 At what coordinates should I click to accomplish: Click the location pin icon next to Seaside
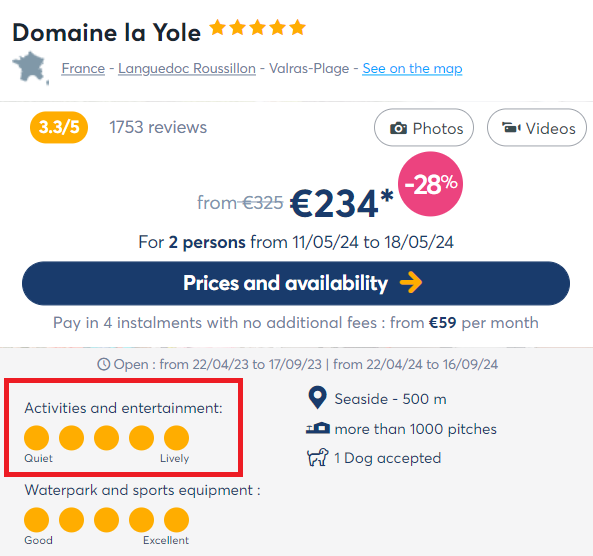click(317, 398)
